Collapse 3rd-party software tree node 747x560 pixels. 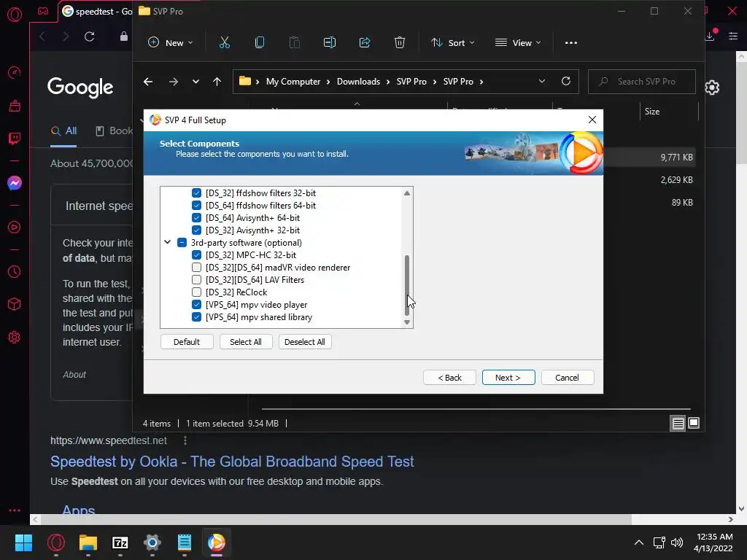pos(167,242)
